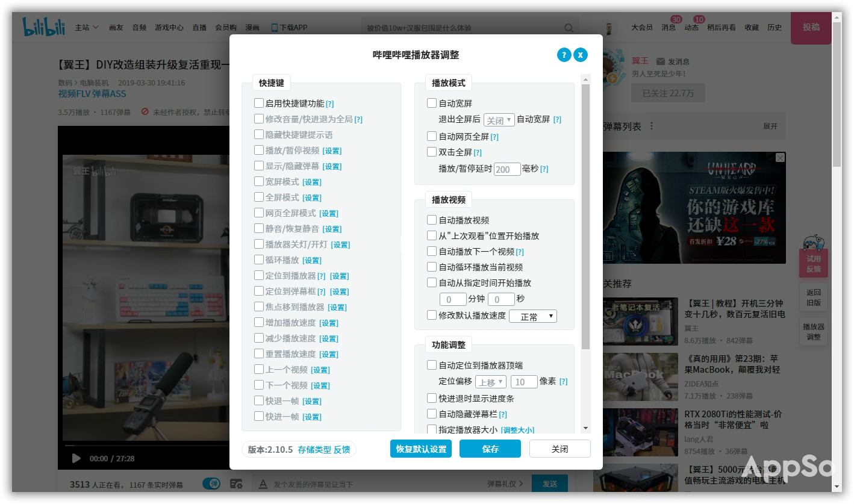Viewport: 854px width, 504px height.
Task: Open the 收藏 favorites icon
Action: [751, 28]
